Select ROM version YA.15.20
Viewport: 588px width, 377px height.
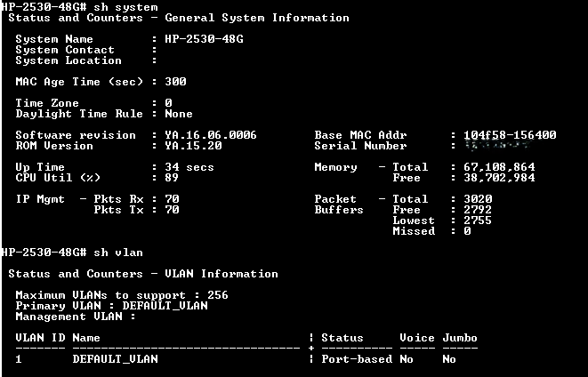[193, 146]
